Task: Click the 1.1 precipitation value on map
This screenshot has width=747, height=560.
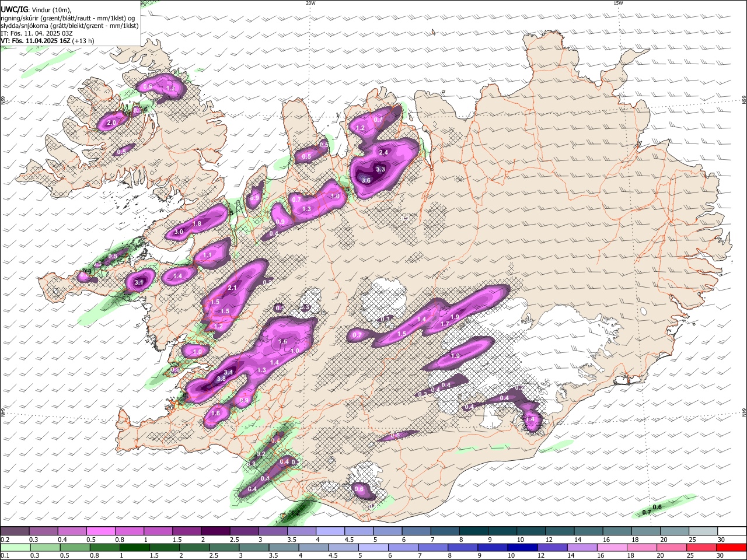Action: click(207, 256)
